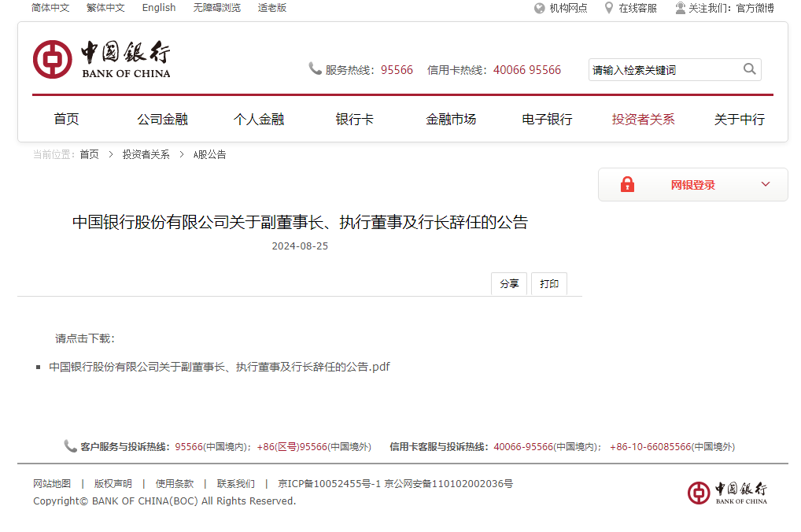Download the resignation announcement PDF file
This screenshot has height=532, width=801.
(x=220, y=366)
